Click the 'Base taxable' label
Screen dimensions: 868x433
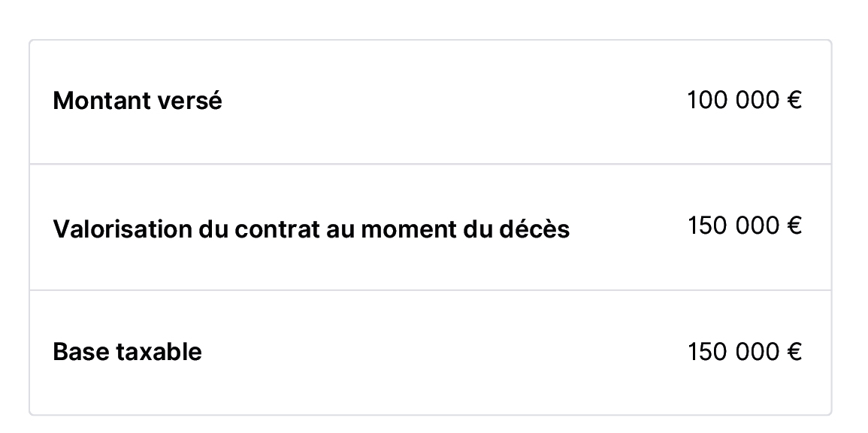[127, 352]
